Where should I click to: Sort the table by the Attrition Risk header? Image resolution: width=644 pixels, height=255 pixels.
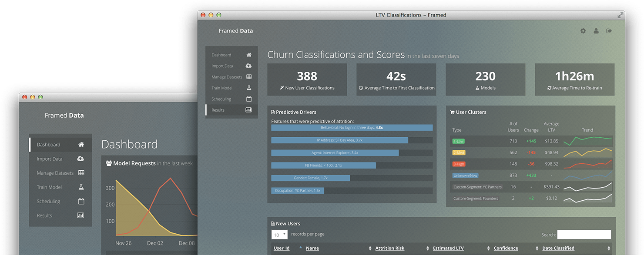390,248
